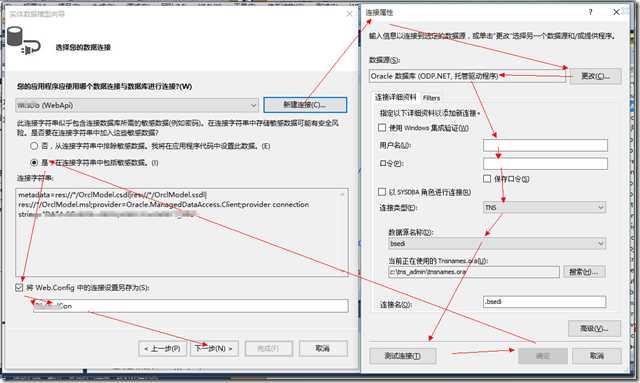Click 取消 in the connection properties dialog
The width and height of the screenshot is (640, 383).
(597, 356)
